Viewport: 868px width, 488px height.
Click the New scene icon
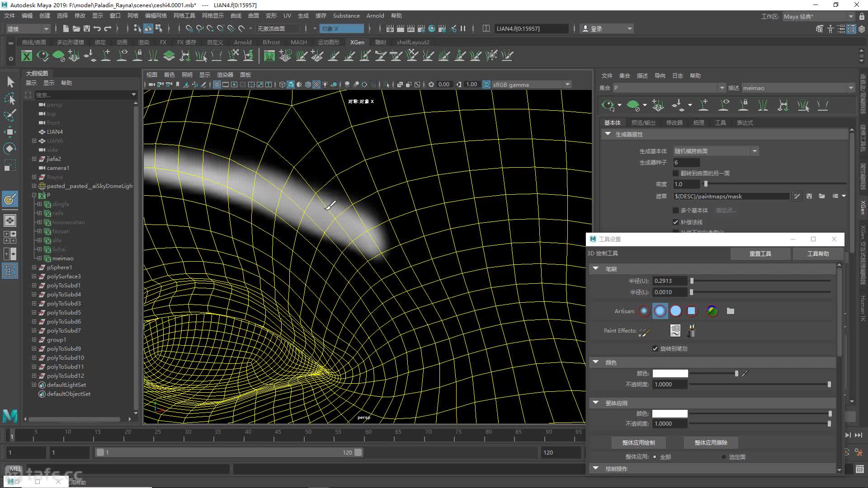click(x=66, y=28)
